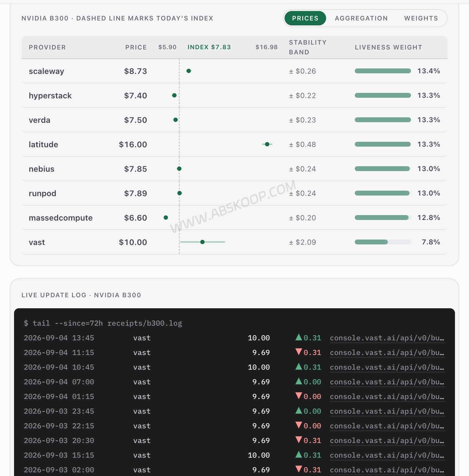Click the PRICE column header
Image resolution: width=469 pixels, height=476 pixels.
coord(136,47)
